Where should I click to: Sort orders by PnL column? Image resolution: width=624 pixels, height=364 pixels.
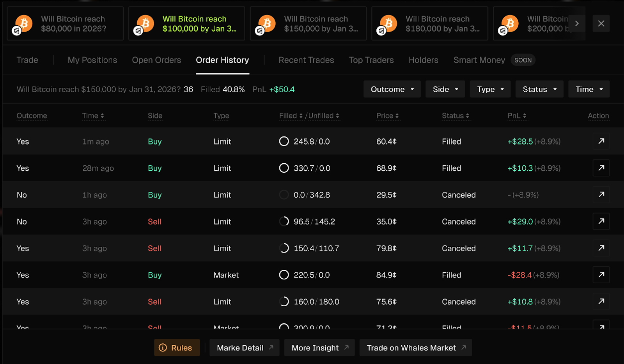tap(517, 116)
